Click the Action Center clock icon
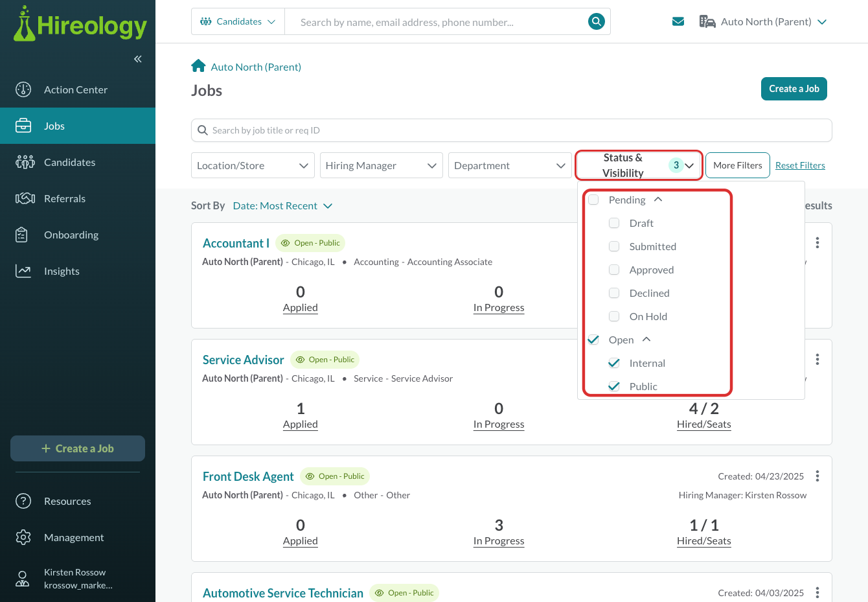Viewport: 868px width, 602px height. coord(23,89)
